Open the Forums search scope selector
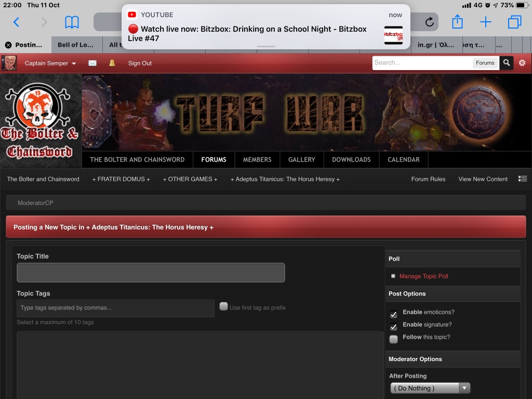 pyautogui.click(x=485, y=63)
